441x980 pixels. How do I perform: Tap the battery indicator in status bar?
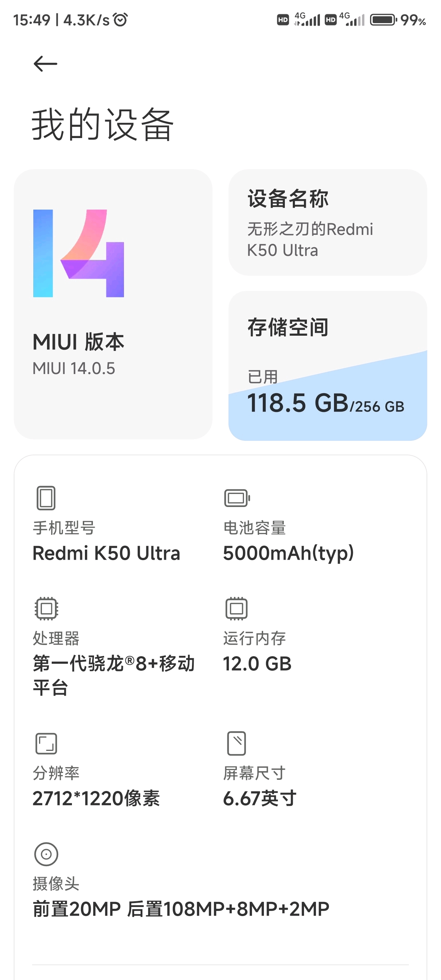[x=383, y=20]
